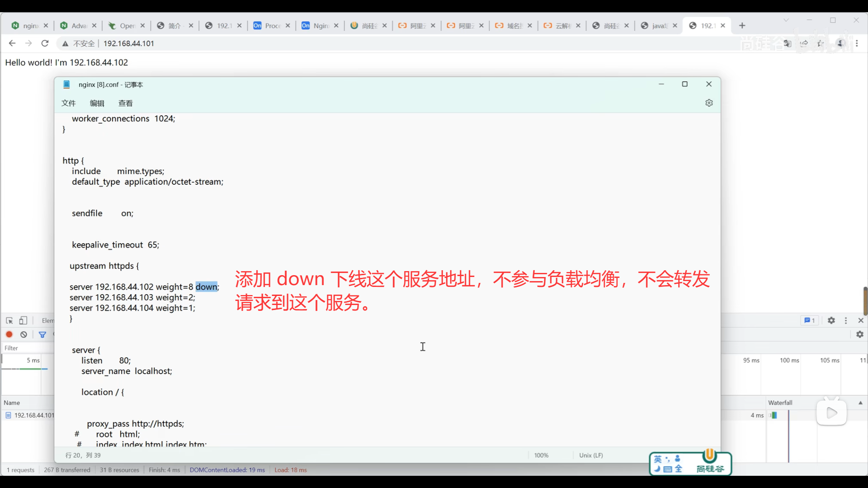Toggle the network filter funnel icon
Image resolution: width=868 pixels, height=488 pixels.
[x=42, y=335]
